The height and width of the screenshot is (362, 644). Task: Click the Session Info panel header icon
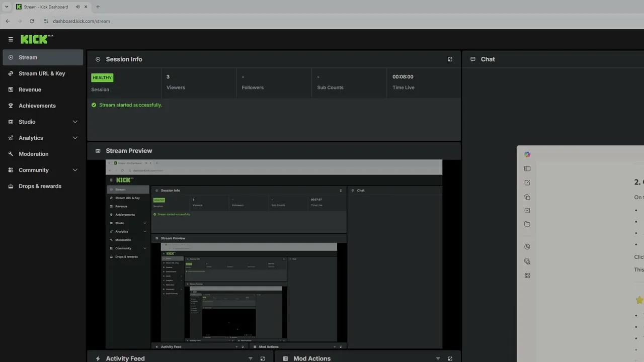98,59
